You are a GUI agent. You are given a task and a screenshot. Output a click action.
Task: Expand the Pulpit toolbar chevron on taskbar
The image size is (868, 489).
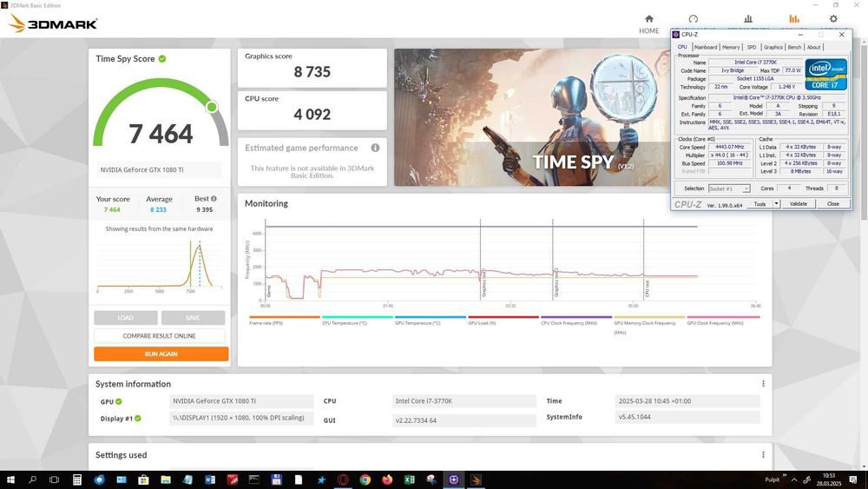tap(785, 476)
